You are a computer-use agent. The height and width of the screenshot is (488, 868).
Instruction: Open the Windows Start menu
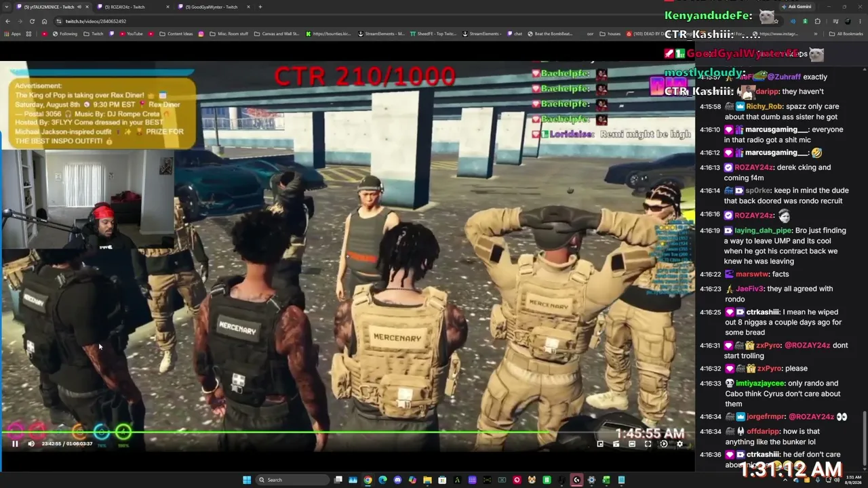(247, 480)
